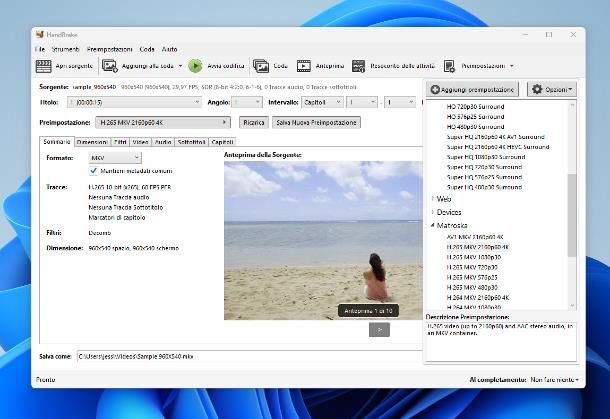Switch to the Filtri tab
The width and height of the screenshot is (610, 419).
(x=119, y=142)
